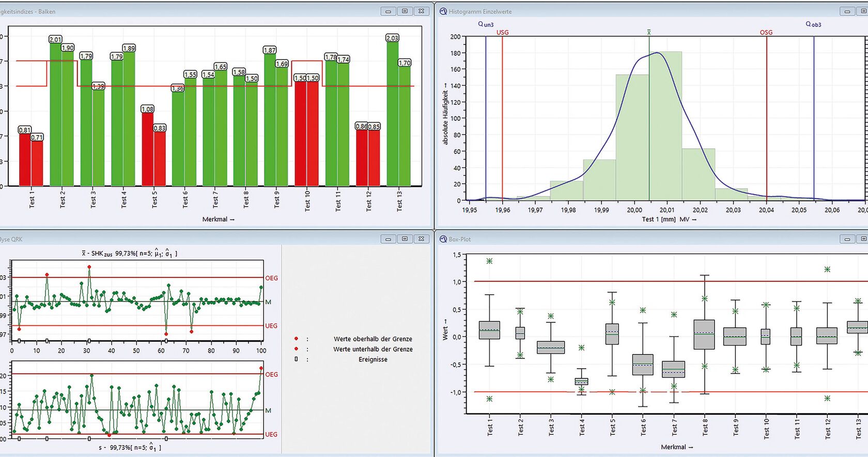Click the OSG upper limit label in histogram

tap(766, 32)
